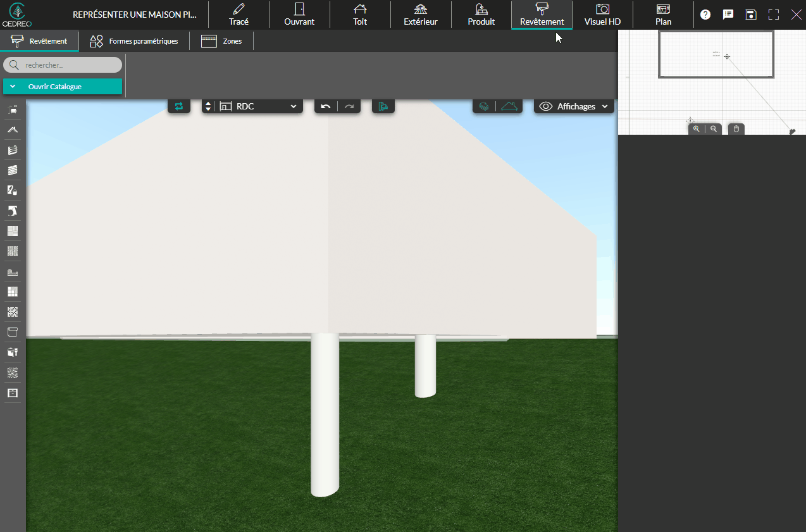The width and height of the screenshot is (806, 532).
Task: Click the camera marker on 2D plan
Action: (x=792, y=132)
